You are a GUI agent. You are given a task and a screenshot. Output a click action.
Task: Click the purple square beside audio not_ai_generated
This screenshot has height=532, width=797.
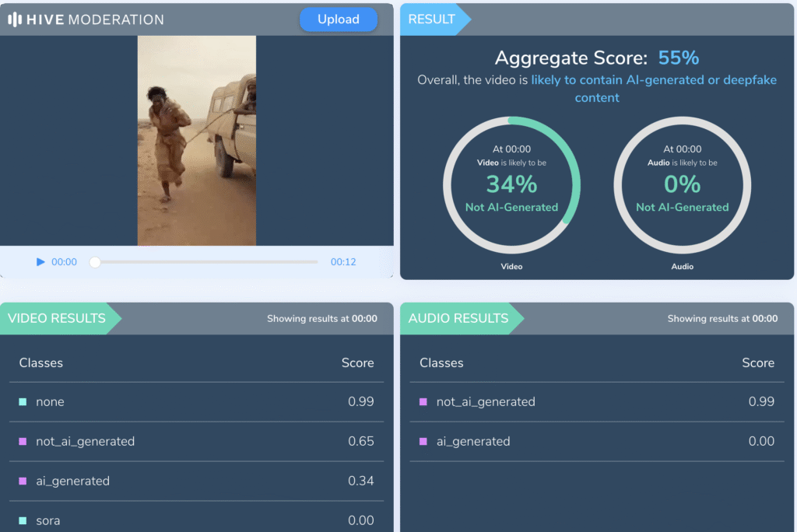click(x=423, y=402)
